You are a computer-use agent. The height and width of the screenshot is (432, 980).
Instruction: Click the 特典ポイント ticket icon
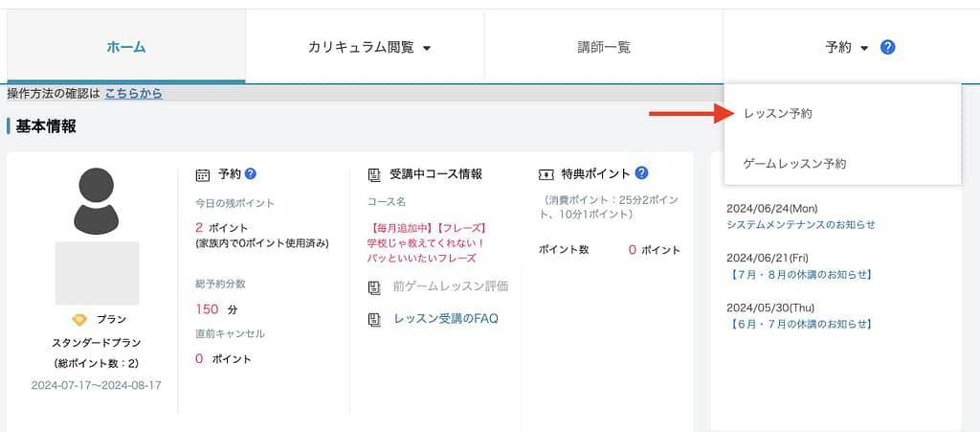click(546, 174)
